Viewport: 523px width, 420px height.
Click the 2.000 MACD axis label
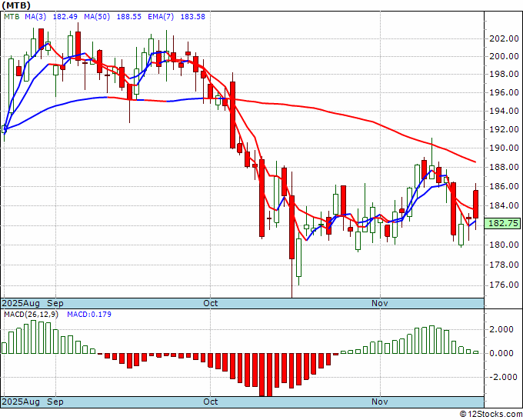(501, 329)
